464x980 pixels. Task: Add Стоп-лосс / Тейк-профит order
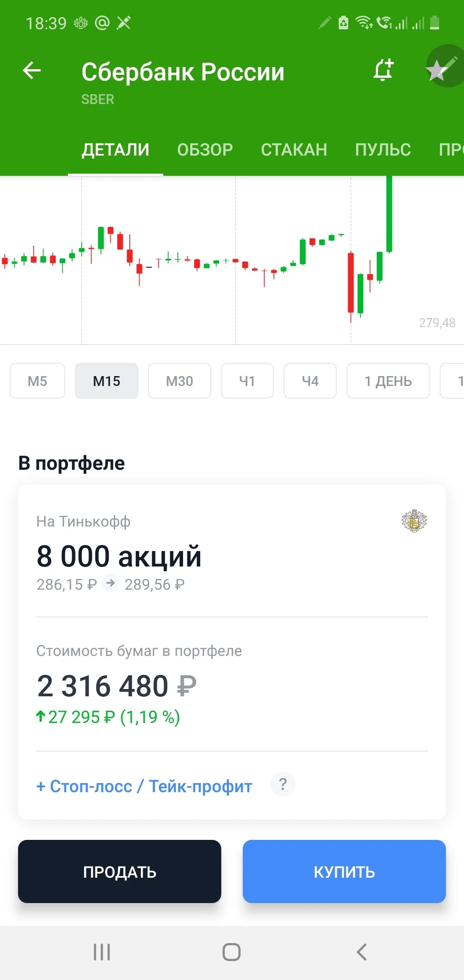(x=144, y=786)
